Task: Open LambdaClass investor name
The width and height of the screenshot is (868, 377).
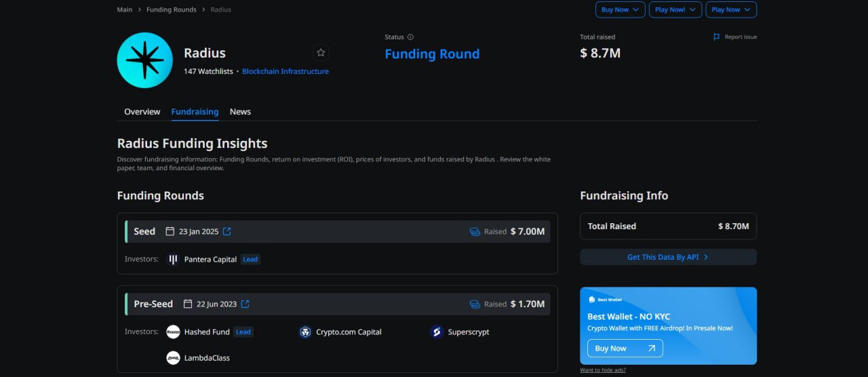Action: 207,357
